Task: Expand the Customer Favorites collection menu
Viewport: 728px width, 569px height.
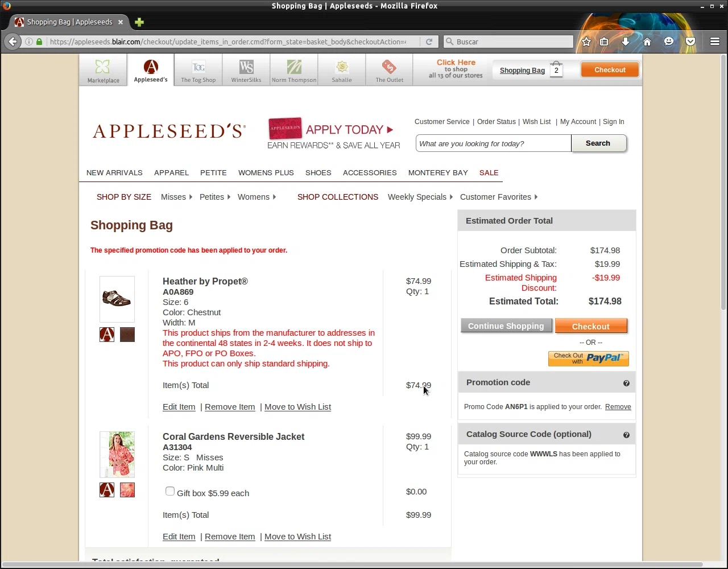Action: pyautogui.click(x=498, y=197)
